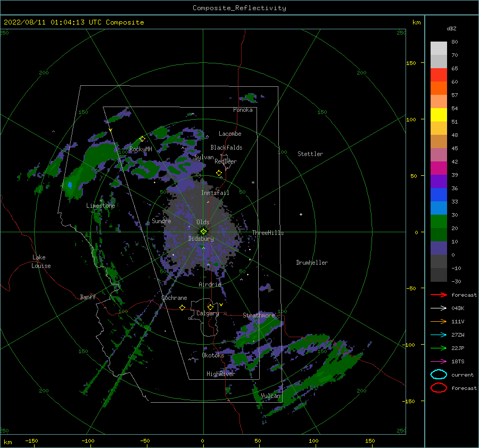Click the Calgary city label
The height and width of the screenshot is (448, 479).
208,313
